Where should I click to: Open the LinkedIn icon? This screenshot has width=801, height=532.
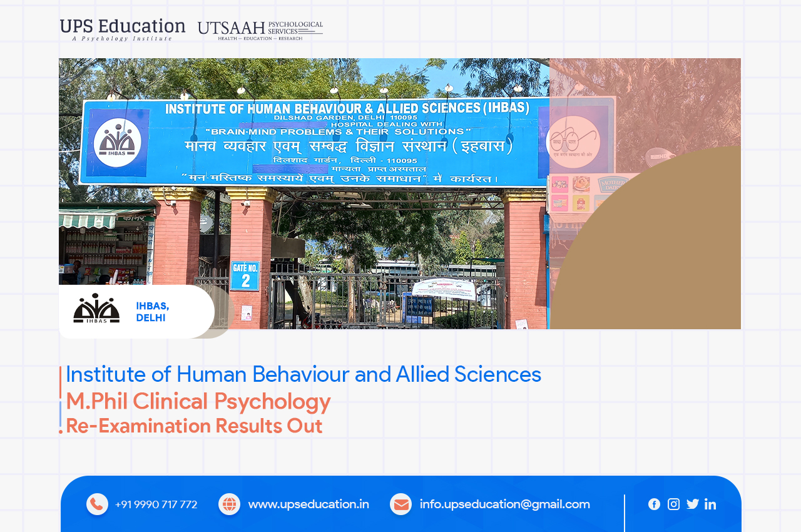click(x=710, y=504)
